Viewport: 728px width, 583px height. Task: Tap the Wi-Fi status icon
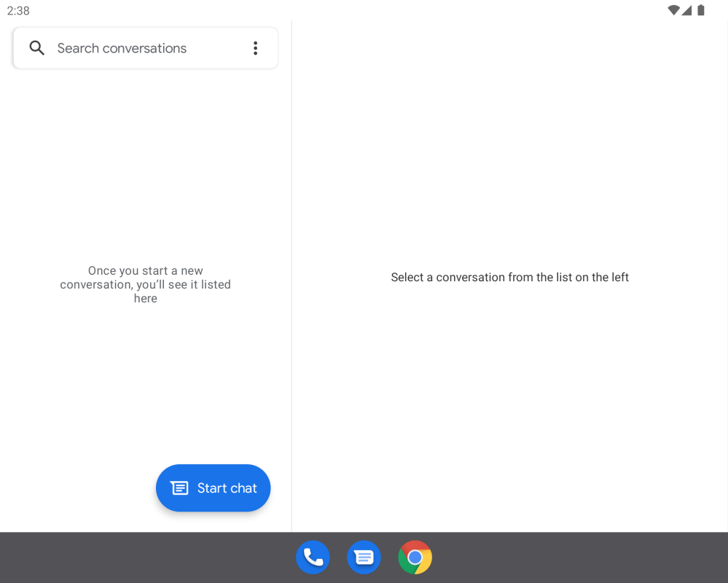coord(673,10)
